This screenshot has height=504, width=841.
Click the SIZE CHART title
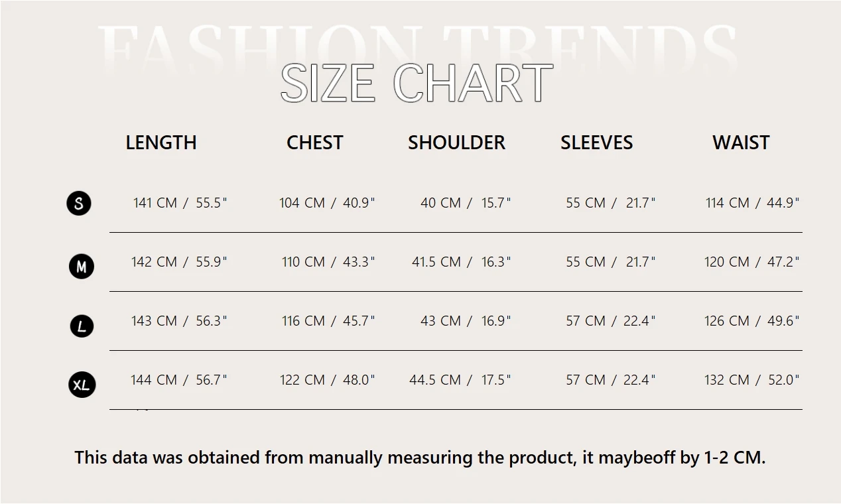(417, 84)
